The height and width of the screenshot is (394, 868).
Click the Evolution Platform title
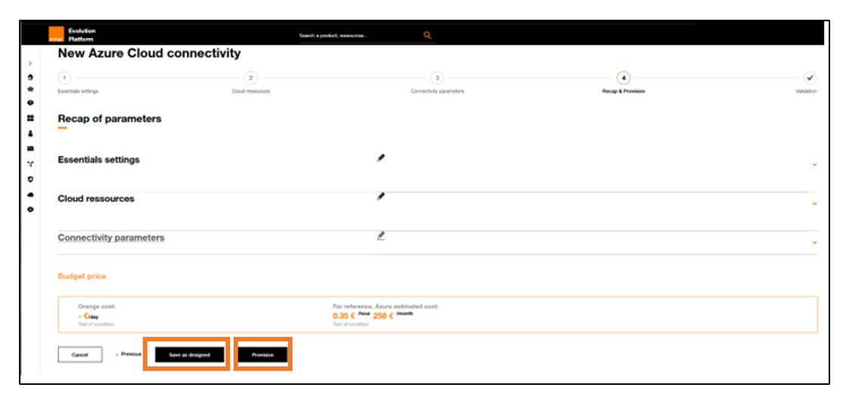pyautogui.click(x=82, y=35)
